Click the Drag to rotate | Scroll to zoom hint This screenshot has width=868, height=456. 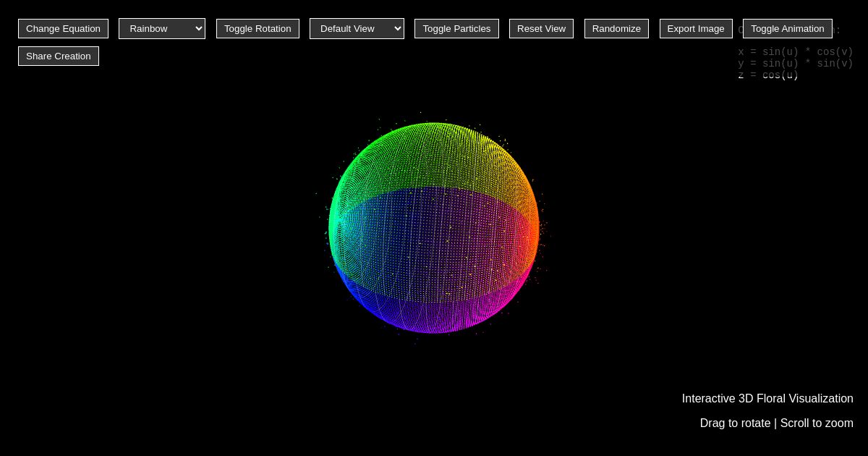[777, 423]
